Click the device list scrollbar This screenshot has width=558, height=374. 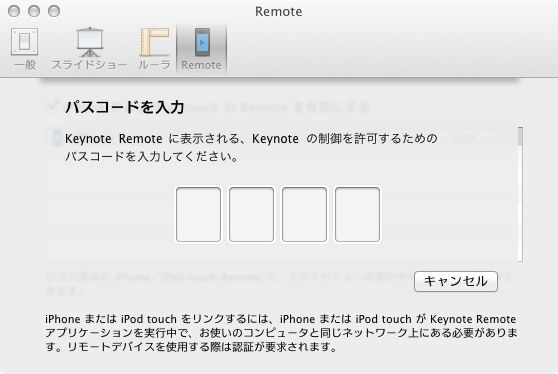[520, 194]
